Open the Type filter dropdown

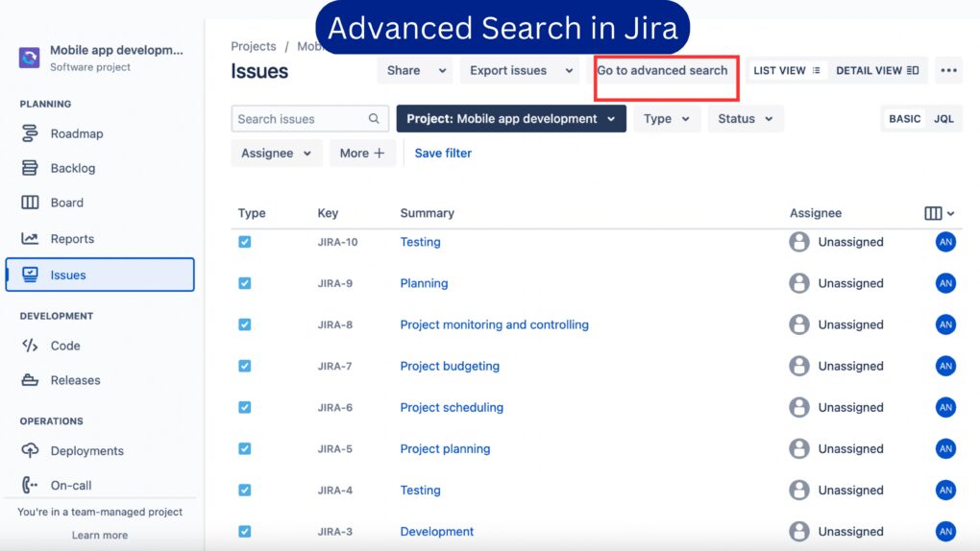[666, 119]
